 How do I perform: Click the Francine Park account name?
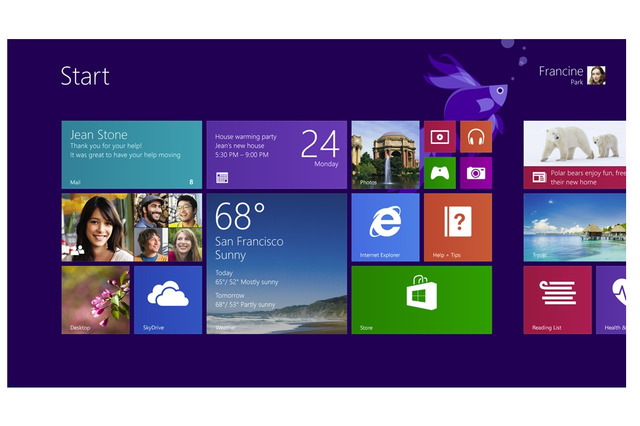[x=560, y=73]
